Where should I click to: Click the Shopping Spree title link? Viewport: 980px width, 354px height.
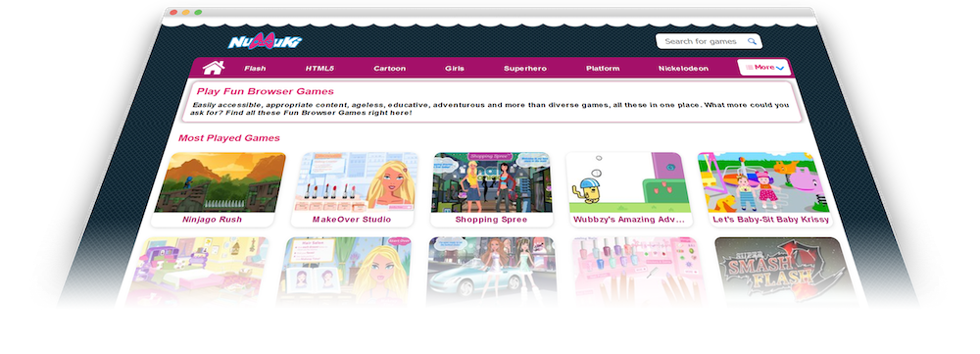pyautogui.click(x=491, y=220)
